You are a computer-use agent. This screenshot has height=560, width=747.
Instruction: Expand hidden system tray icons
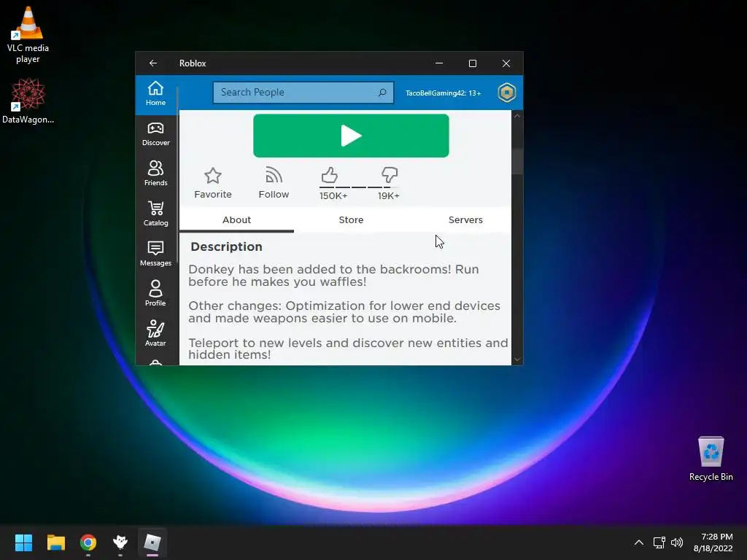tap(639, 542)
